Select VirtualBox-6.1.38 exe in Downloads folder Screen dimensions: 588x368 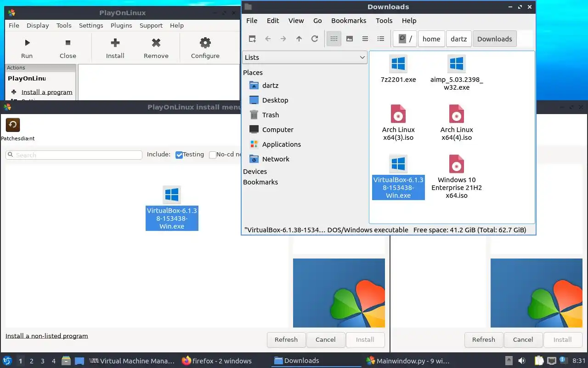[398, 177]
